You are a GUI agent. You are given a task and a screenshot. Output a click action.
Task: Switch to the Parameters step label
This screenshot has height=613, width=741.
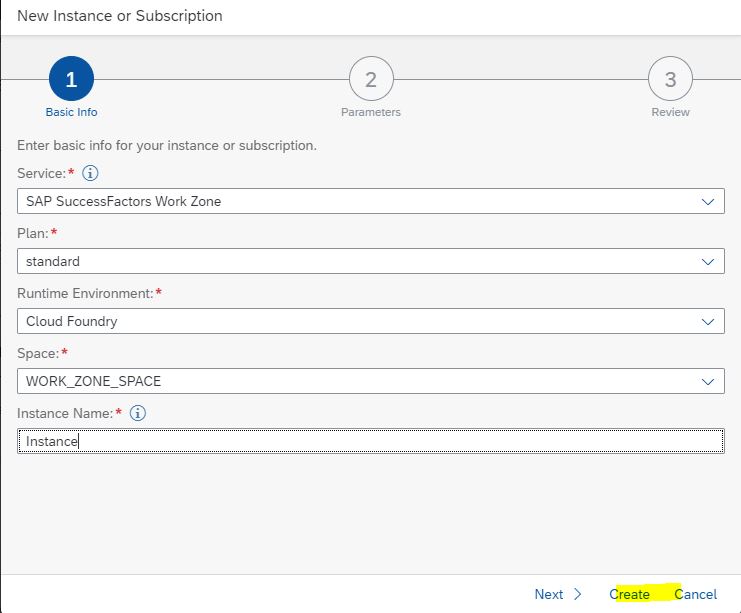371,112
